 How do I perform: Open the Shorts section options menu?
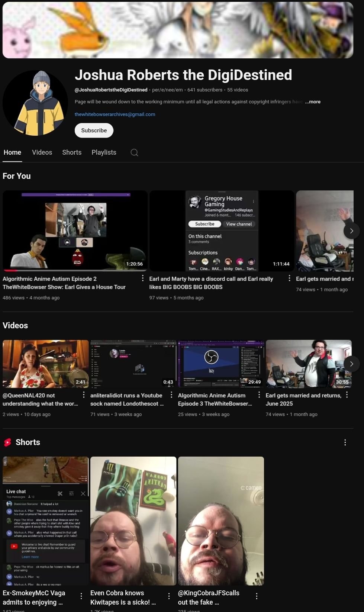(345, 442)
